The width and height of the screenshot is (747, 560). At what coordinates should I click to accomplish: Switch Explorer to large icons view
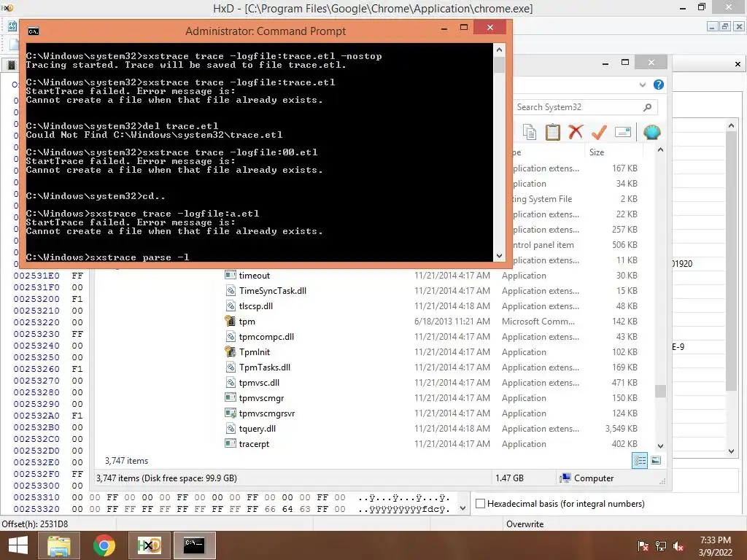coord(656,461)
